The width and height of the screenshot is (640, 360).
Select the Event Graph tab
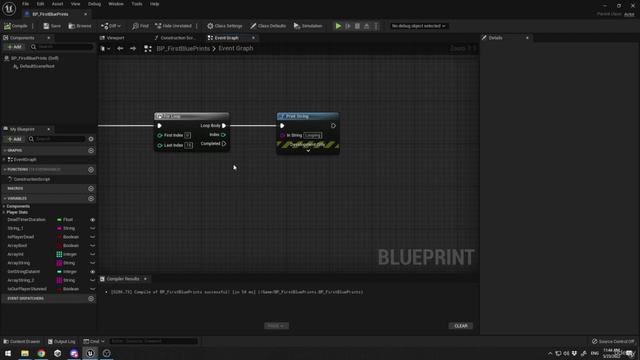[227, 38]
